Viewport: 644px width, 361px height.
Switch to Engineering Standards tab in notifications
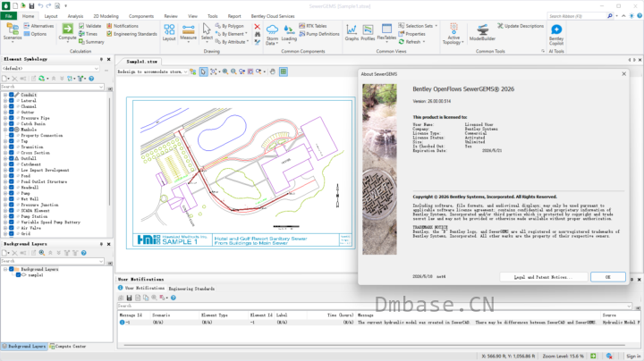coord(191,289)
